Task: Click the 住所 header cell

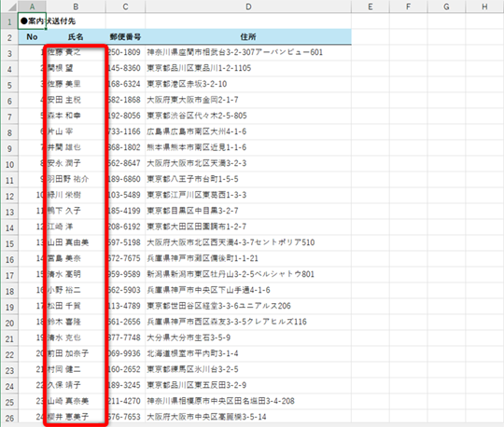Action: click(248, 37)
